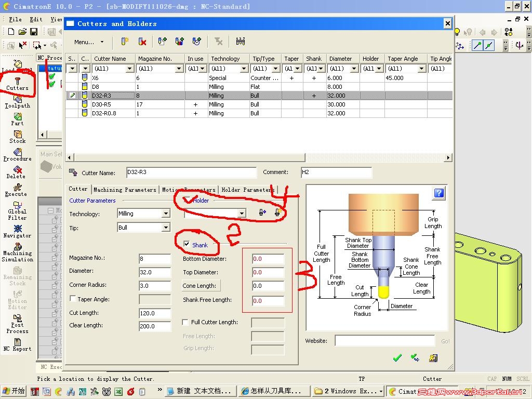Open the Technology Milling dropdown
The height and width of the screenshot is (399, 532).
[166, 214]
